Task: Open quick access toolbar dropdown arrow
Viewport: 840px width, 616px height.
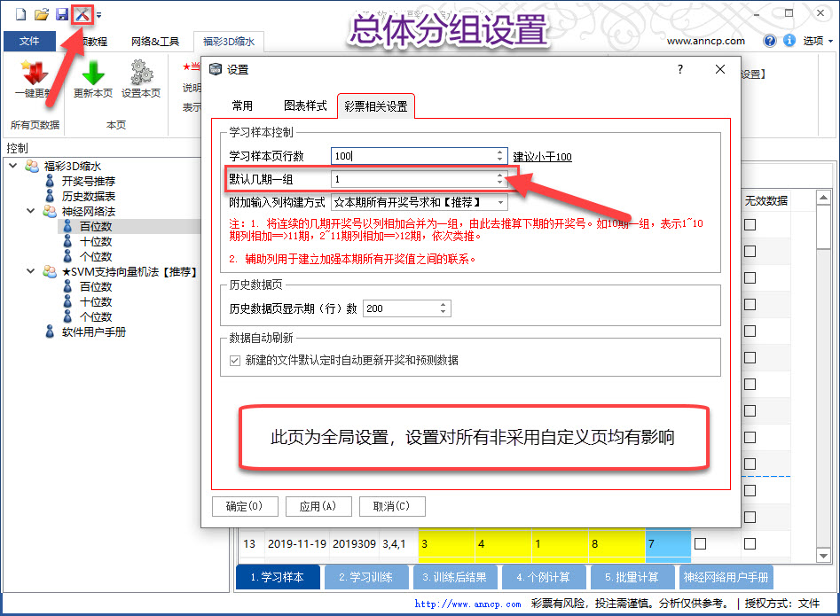Action: click(x=98, y=15)
